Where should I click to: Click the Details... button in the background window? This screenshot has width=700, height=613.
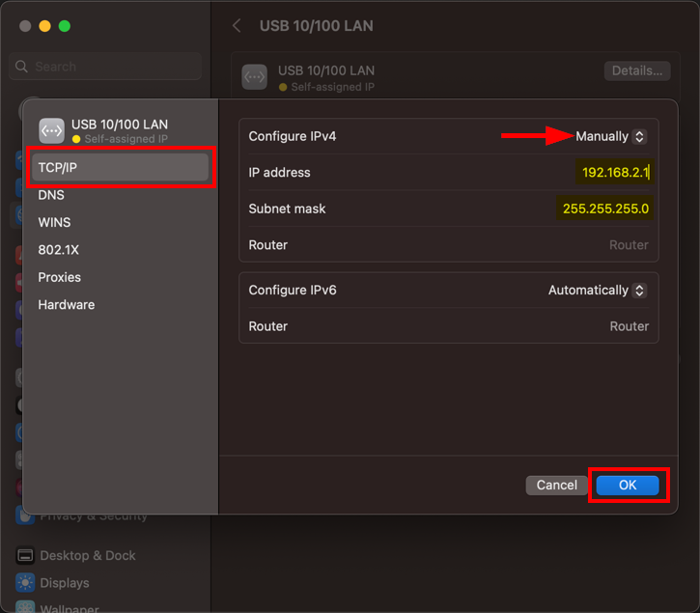click(x=637, y=70)
